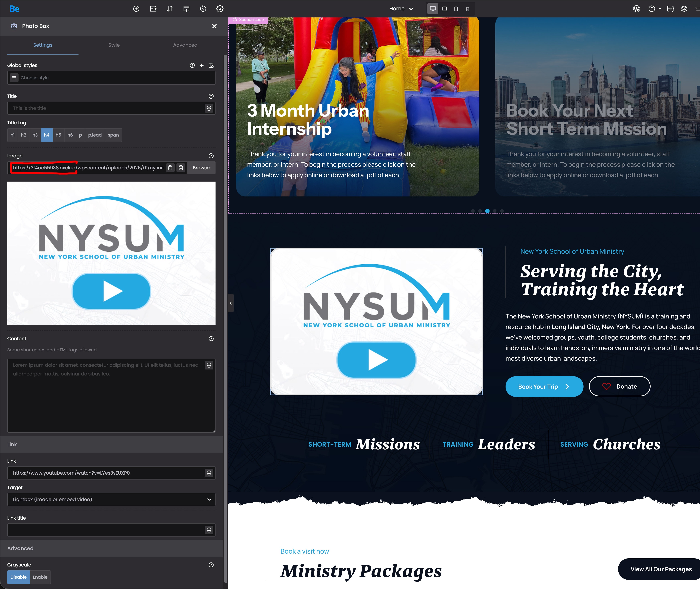Open builder settings gear icon
Screen dimensions: 700x589
point(220,9)
